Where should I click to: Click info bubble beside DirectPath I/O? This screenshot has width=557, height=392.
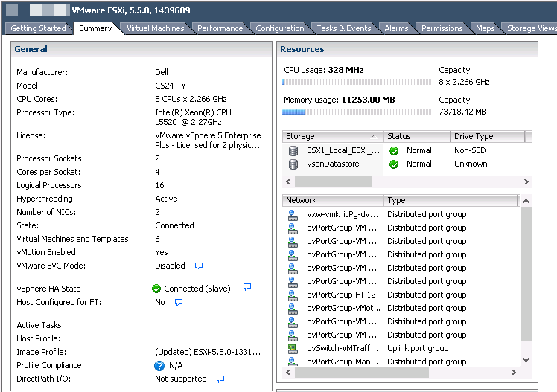(x=220, y=379)
